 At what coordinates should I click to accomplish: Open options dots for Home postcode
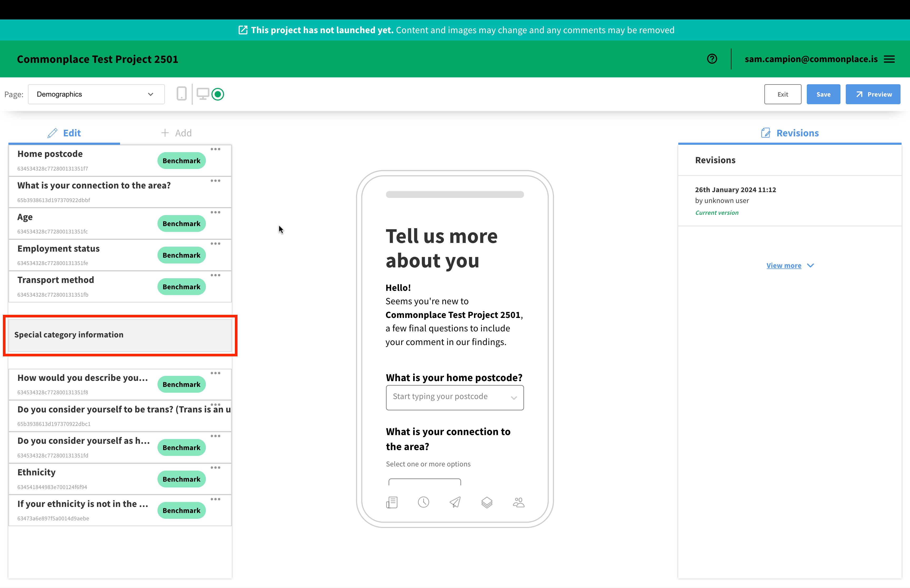(x=215, y=149)
